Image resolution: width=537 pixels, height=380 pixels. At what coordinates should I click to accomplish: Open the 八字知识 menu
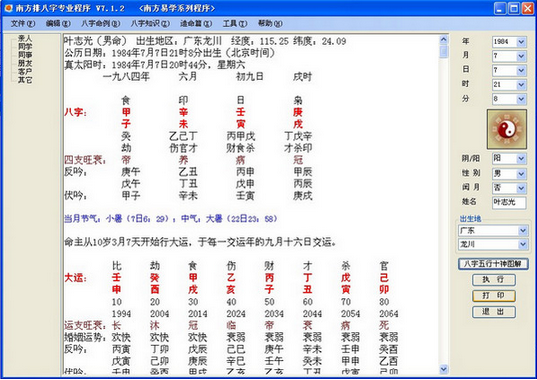[x=150, y=24]
